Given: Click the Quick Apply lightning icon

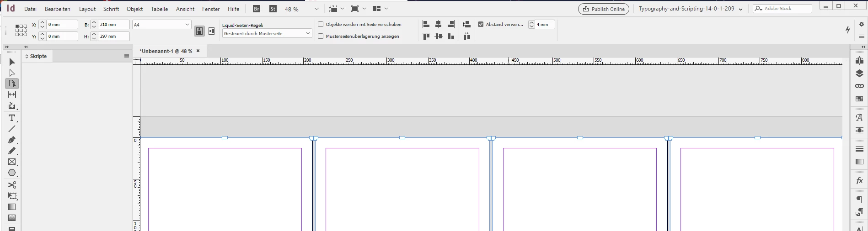Looking at the screenshot, I should [848, 30].
